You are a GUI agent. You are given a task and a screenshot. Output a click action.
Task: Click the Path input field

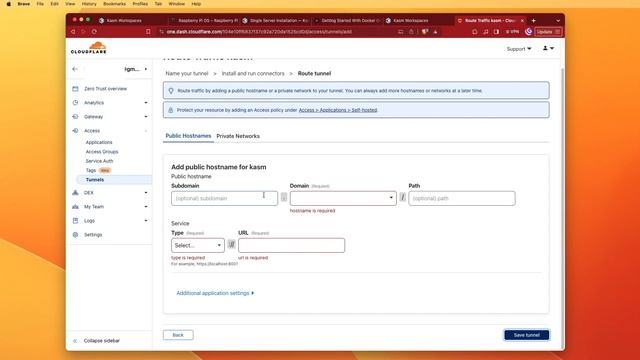tap(462, 198)
